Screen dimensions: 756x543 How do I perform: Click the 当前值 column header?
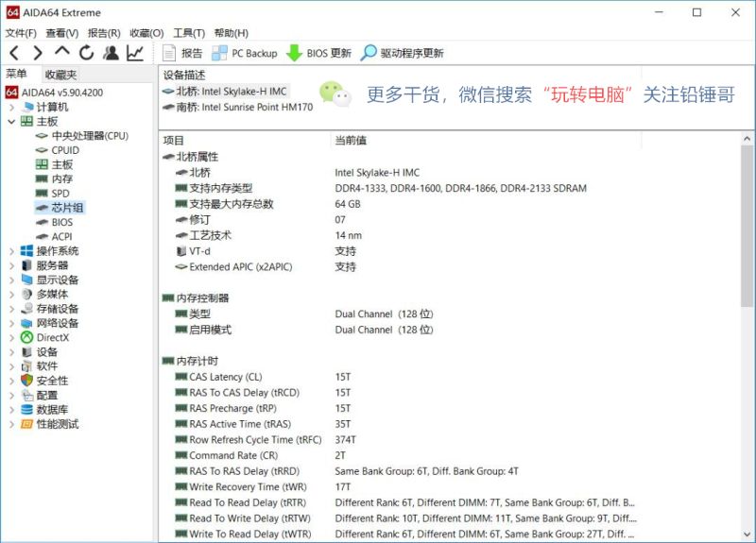click(351, 141)
